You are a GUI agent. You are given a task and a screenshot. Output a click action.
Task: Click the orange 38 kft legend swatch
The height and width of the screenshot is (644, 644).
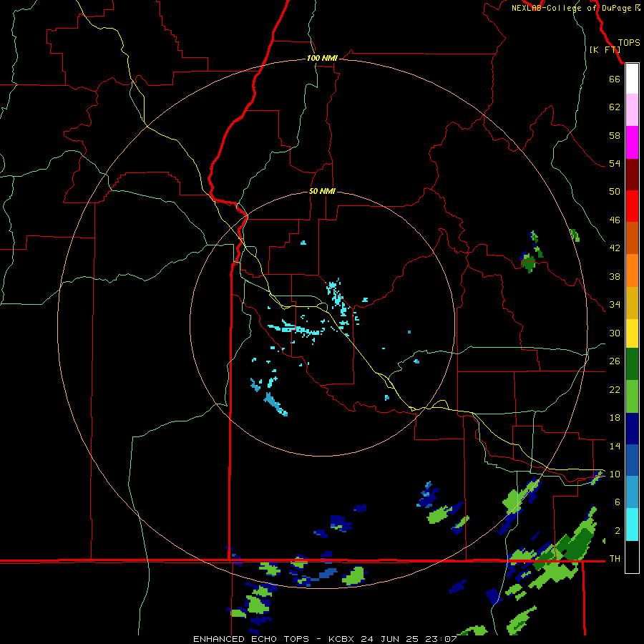[x=632, y=270]
